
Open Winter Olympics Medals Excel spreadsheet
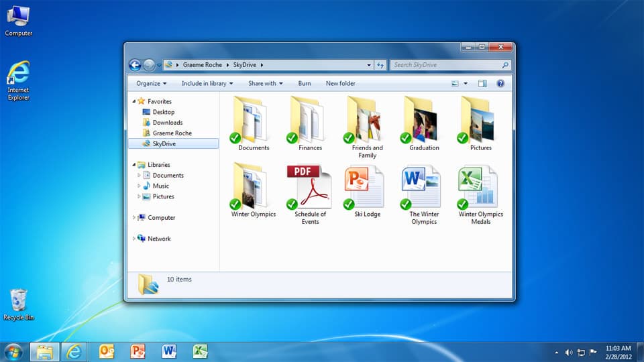pos(480,187)
